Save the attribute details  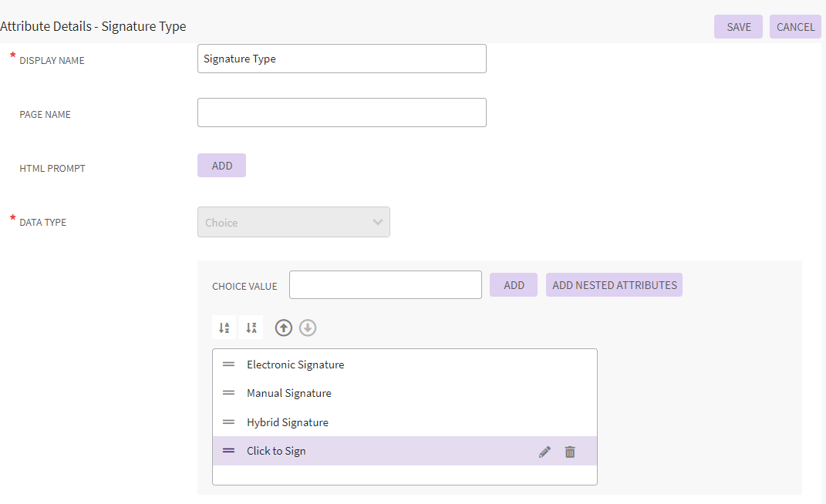click(x=738, y=27)
